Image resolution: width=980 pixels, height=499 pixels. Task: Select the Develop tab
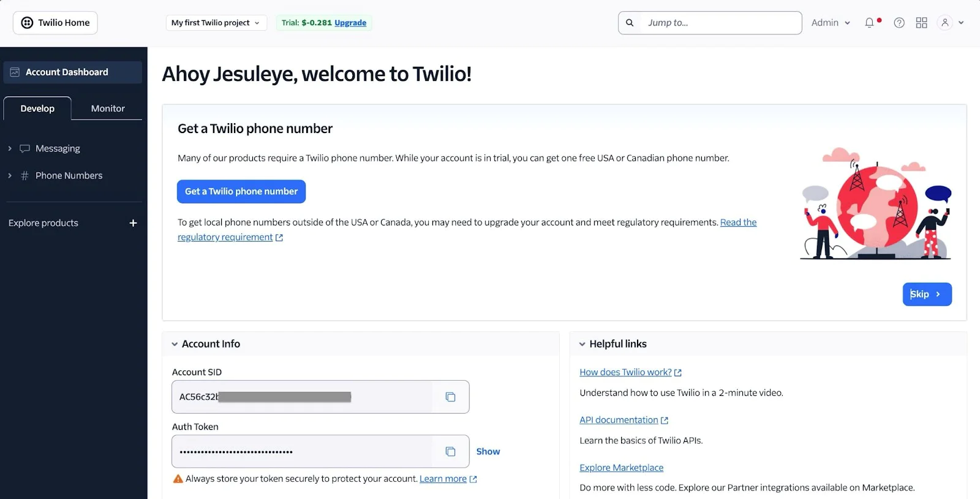click(x=37, y=108)
